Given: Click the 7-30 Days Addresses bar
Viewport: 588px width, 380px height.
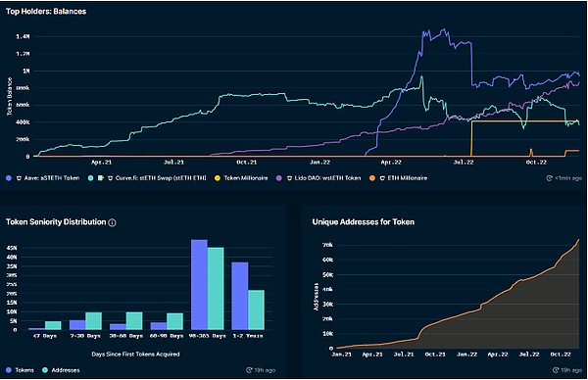Looking at the screenshot, I should [93, 321].
